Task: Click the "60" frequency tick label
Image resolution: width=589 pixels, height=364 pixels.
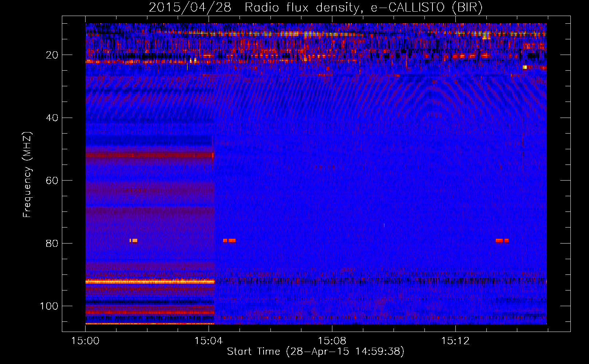Action: (52, 181)
